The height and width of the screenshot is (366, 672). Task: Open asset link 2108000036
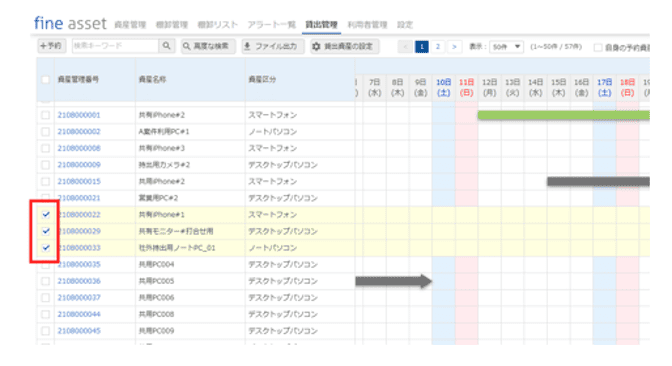click(x=79, y=281)
